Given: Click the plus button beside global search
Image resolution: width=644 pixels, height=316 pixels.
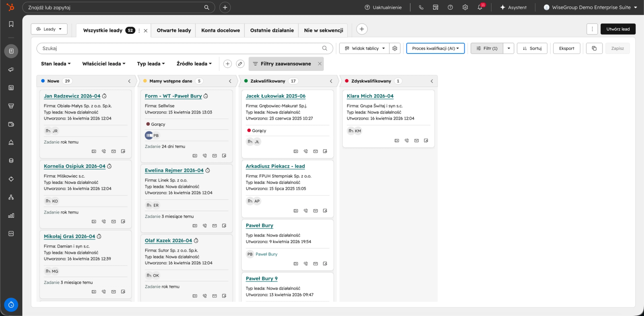Looking at the screenshot, I should (x=225, y=7).
